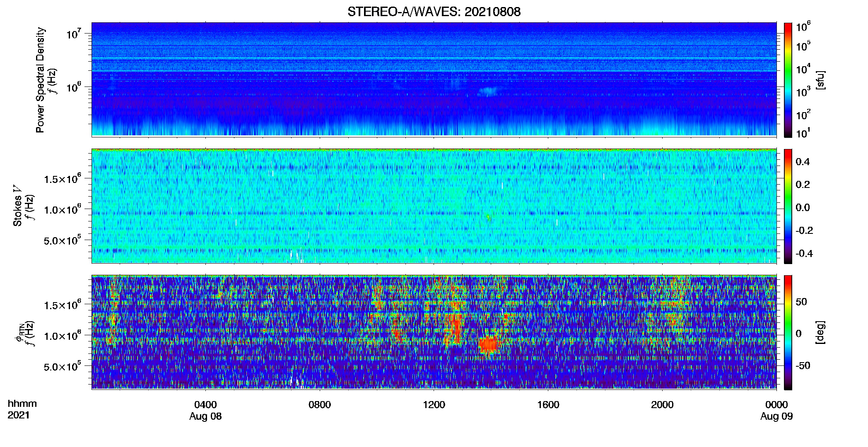Click the 2021 year label

click(19, 415)
